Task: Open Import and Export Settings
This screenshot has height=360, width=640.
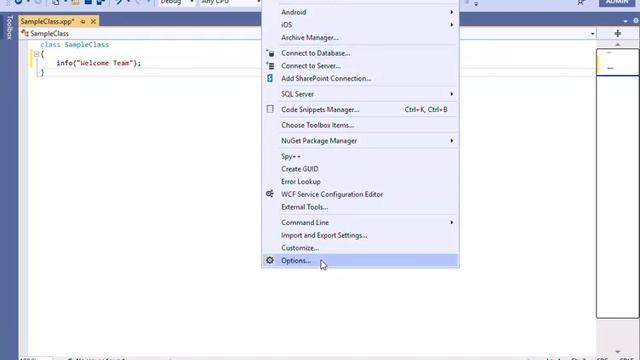Action: [x=360, y=235]
